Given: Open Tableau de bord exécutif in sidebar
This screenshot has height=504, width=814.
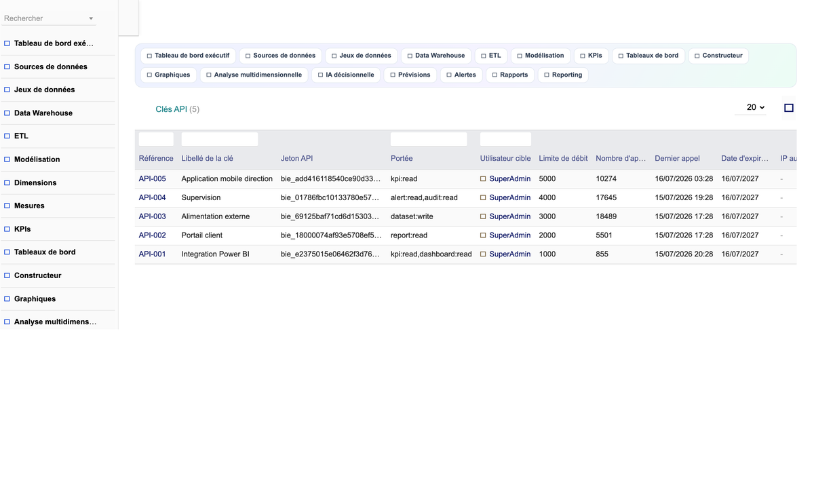Looking at the screenshot, I should (54, 43).
